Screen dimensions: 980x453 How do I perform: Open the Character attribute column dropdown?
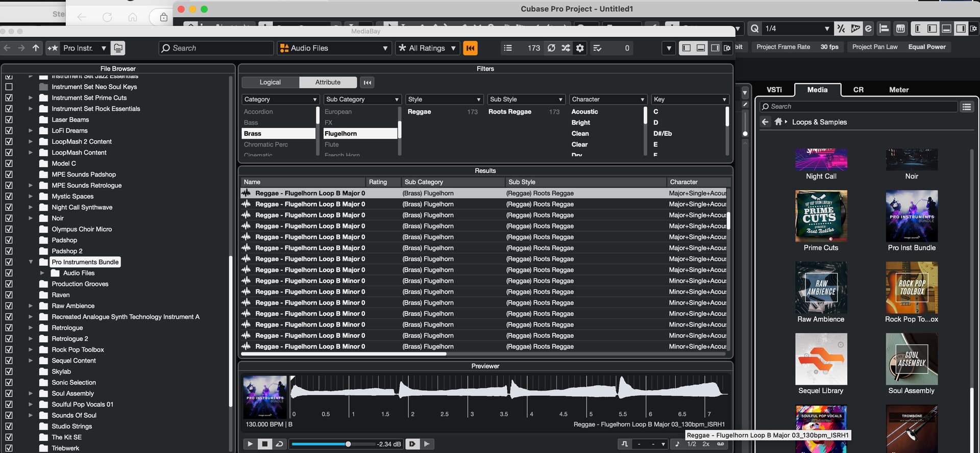(x=608, y=99)
